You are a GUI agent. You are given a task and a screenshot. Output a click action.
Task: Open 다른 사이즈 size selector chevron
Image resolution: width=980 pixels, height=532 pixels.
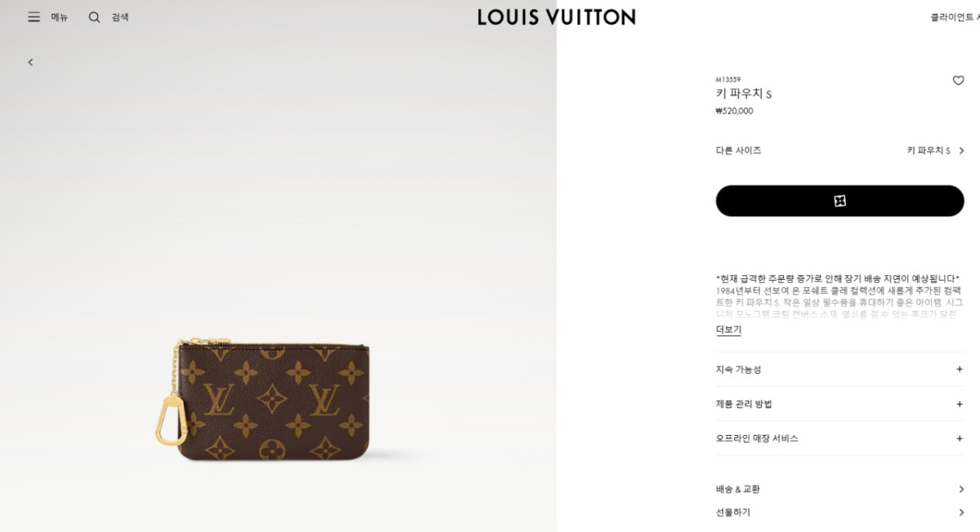tap(961, 151)
